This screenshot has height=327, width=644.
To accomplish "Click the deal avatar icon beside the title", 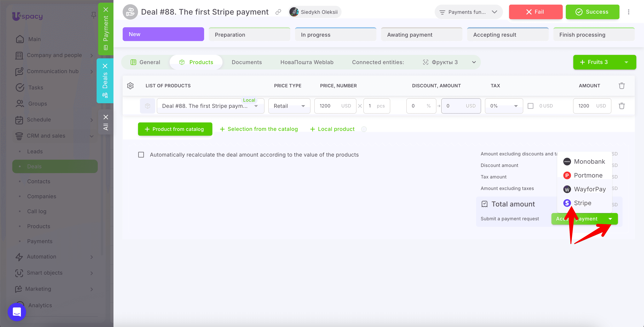I will [x=130, y=12].
